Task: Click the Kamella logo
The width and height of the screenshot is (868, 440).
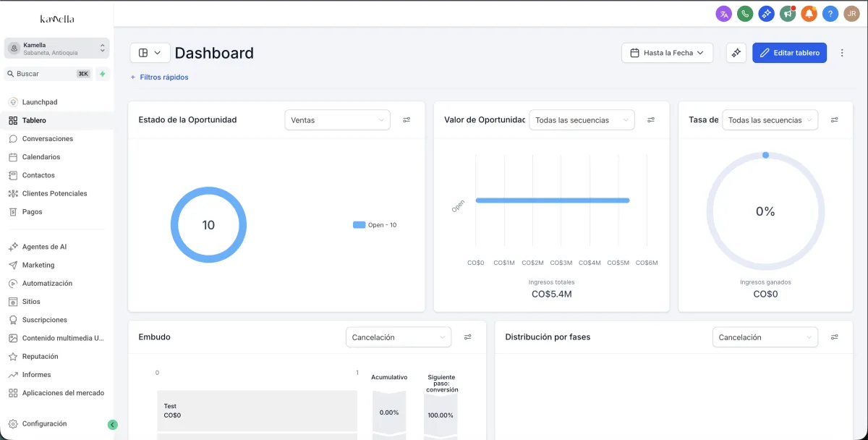Action: (x=57, y=19)
